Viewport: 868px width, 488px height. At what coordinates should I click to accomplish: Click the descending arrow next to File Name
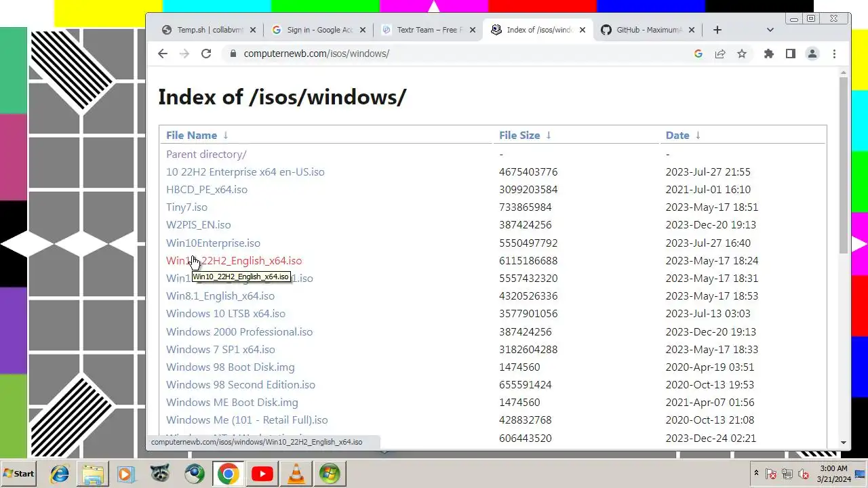(x=226, y=136)
